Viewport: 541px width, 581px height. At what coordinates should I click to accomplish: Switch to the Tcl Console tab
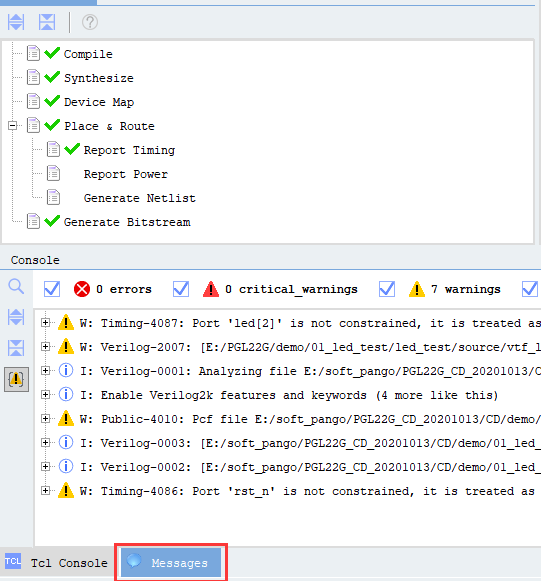tap(57, 563)
